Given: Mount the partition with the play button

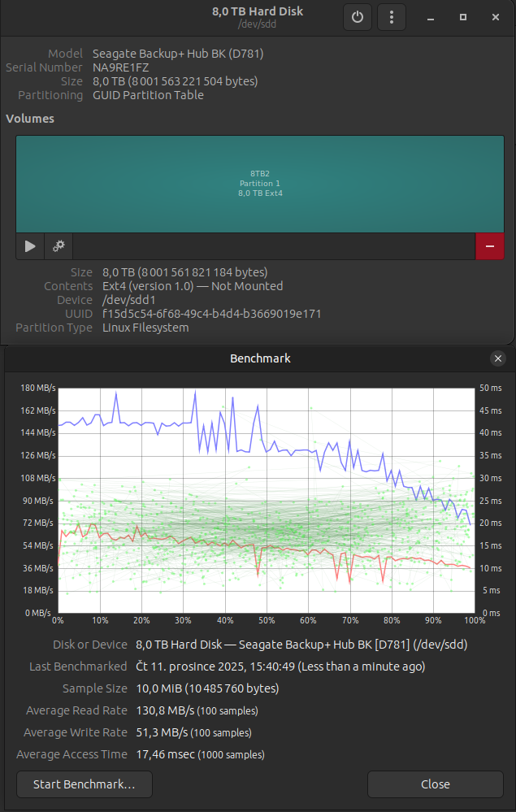Looking at the screenshot, I should (x=30, y=246).
